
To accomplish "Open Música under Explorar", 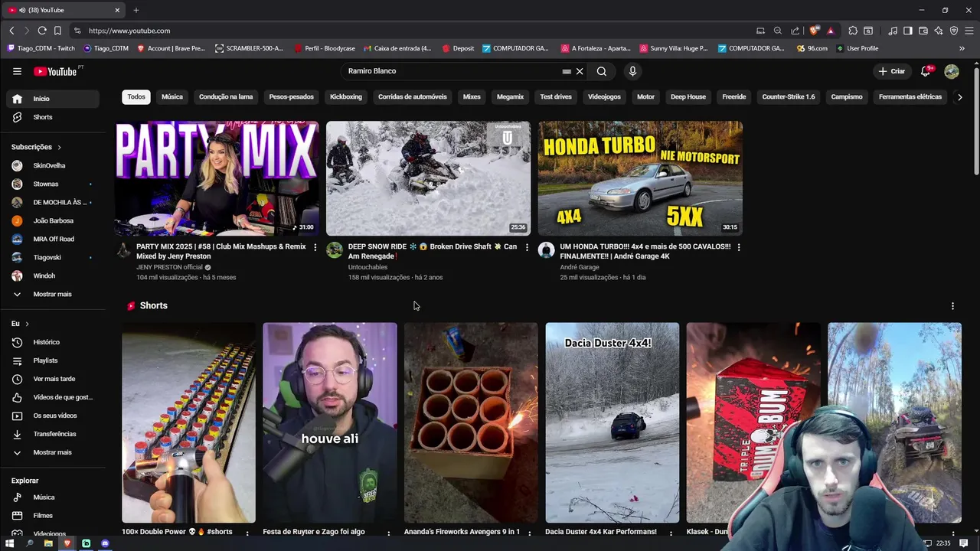I will (x=54, y=497).
